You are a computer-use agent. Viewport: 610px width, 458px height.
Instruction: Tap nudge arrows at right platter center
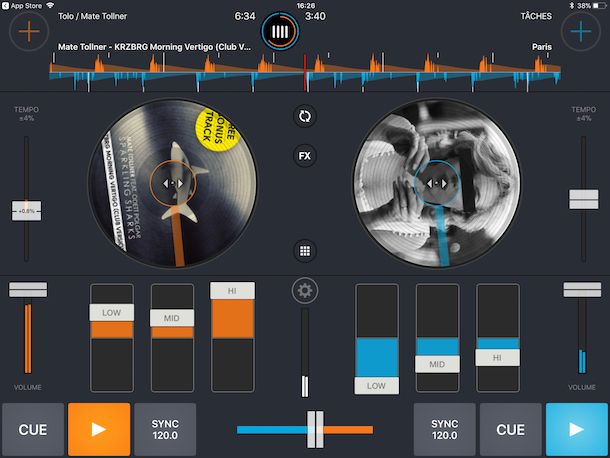click(437, 183)
